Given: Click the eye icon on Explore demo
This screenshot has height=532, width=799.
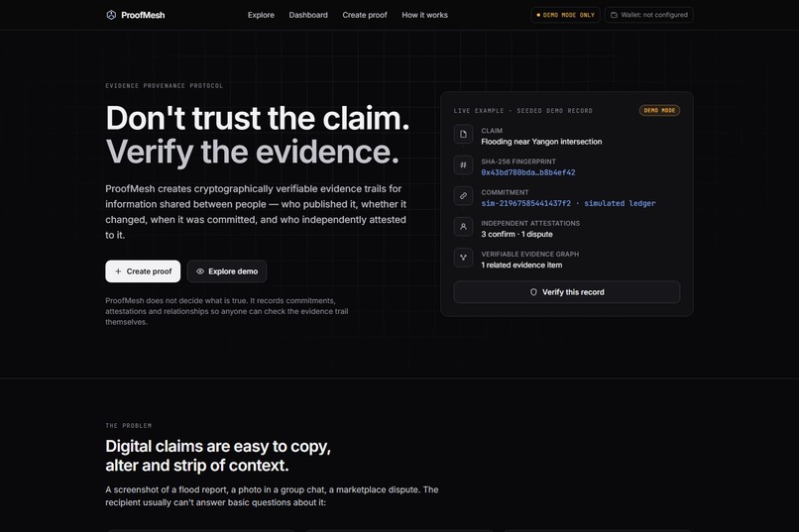Looking at the screenshot, I should click(x=200, y=271).
